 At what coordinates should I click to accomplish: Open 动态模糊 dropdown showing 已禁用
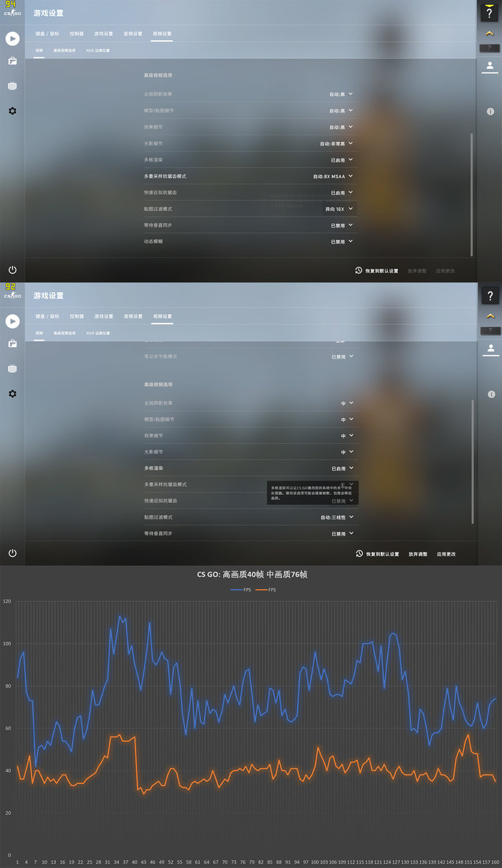point(342,242)
